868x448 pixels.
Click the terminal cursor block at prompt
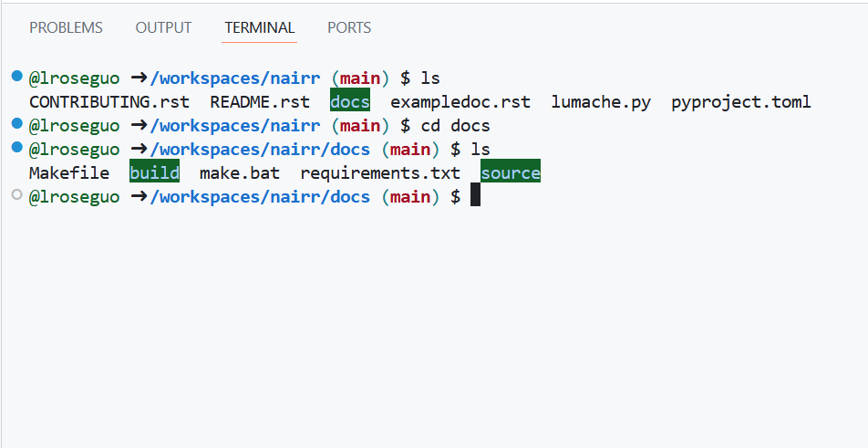tap(476, 195)
